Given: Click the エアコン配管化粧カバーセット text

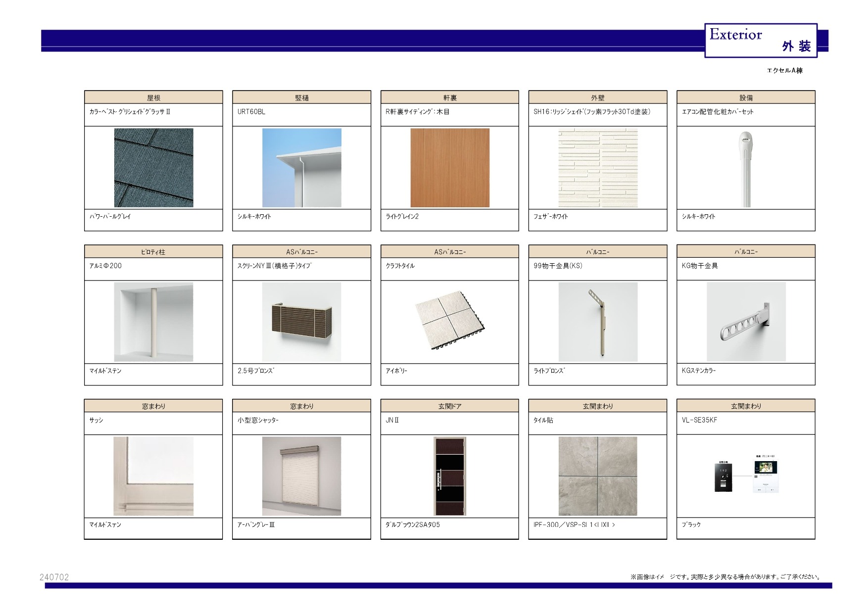Looking at the screenshot, I should [718, 112].
